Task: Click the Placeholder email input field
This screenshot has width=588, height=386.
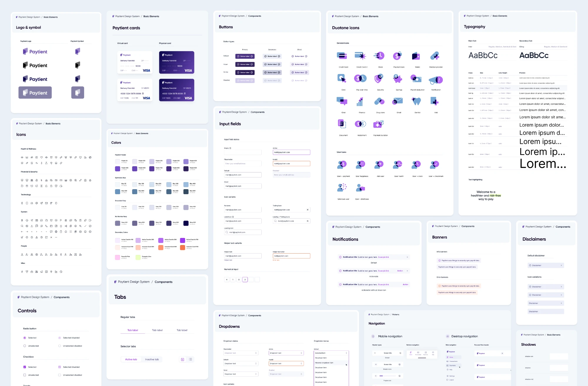Action: pyautogui.click(x=243, y=163)
